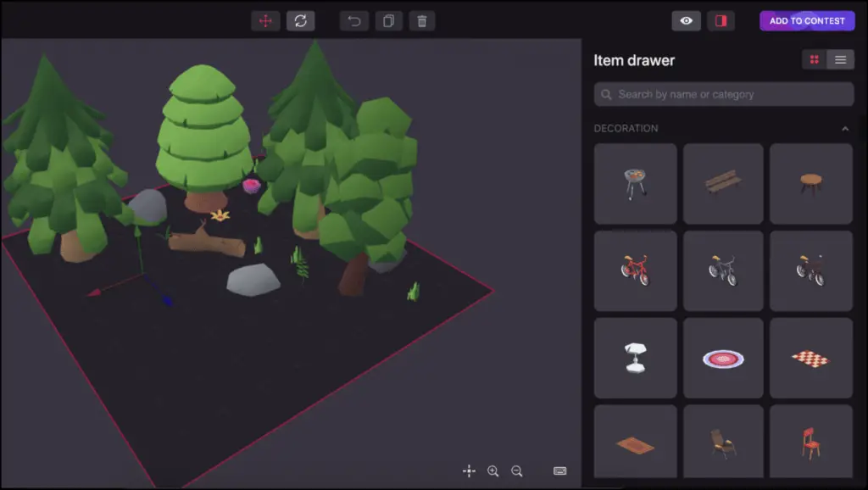Click the ADD TO CONTEST button

(x=807, y=21)
